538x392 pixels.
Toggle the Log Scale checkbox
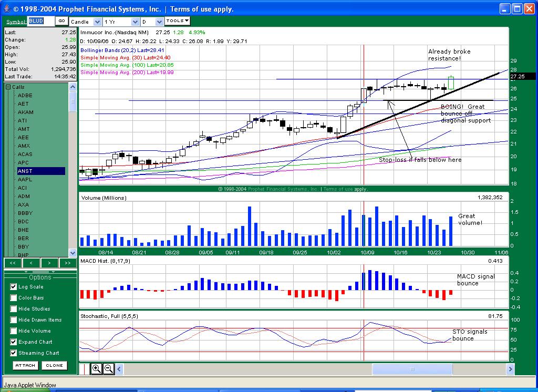click(x=13, y=286)
